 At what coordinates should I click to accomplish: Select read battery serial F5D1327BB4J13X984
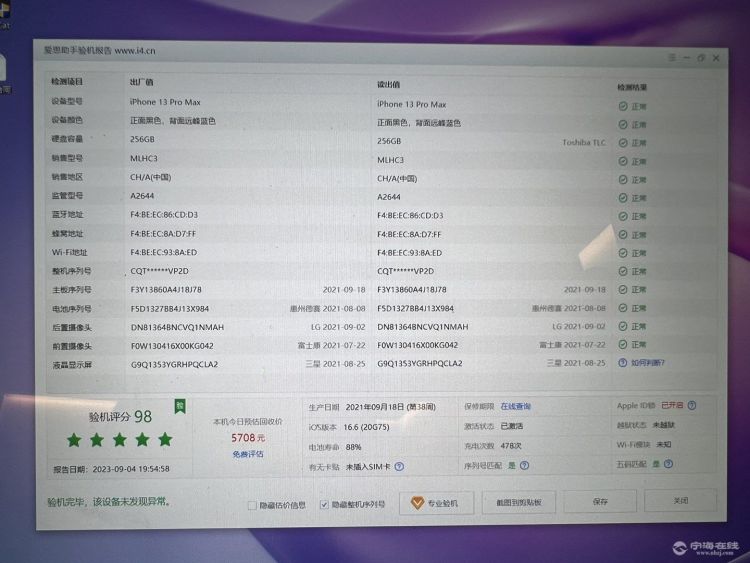415,309
